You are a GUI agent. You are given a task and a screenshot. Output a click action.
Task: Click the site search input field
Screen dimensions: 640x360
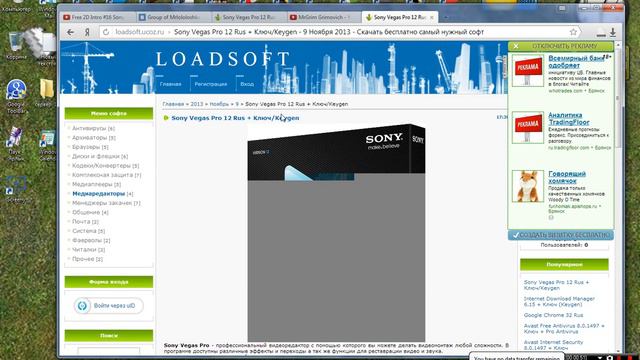(x=108, y=351)
